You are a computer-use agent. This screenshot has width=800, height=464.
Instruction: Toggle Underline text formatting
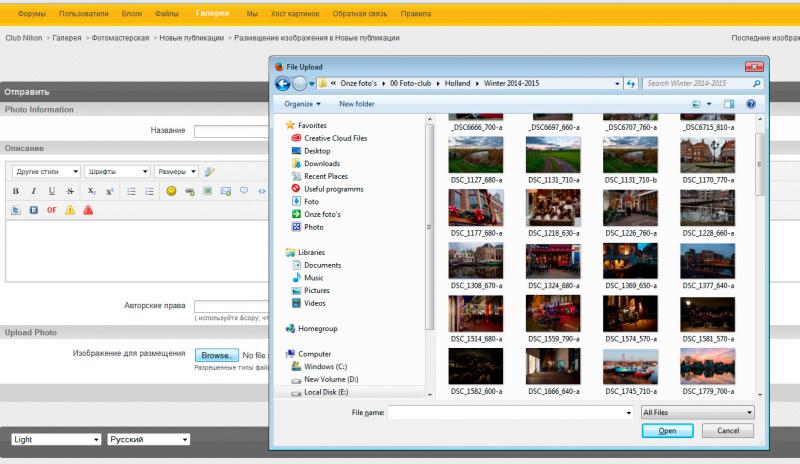(52, 191)
